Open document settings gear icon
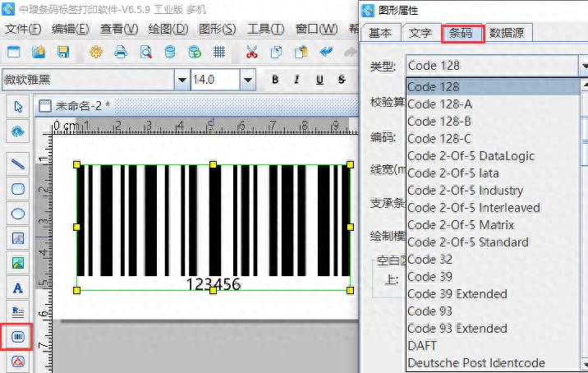 (x=96, y=53)
